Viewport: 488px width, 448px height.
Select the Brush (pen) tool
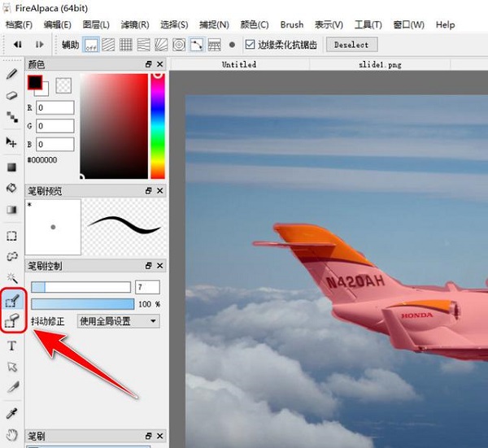coord(12,74)
